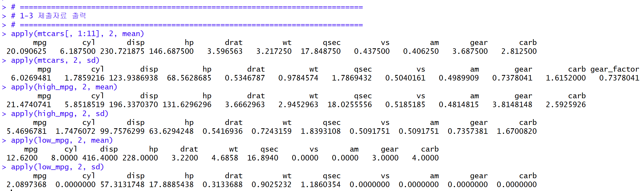Image resolution: width=644 pixels, height=191 pixels.
Task: Click the high_mpg mean value 3.8148148
Action: click(512, 105)
